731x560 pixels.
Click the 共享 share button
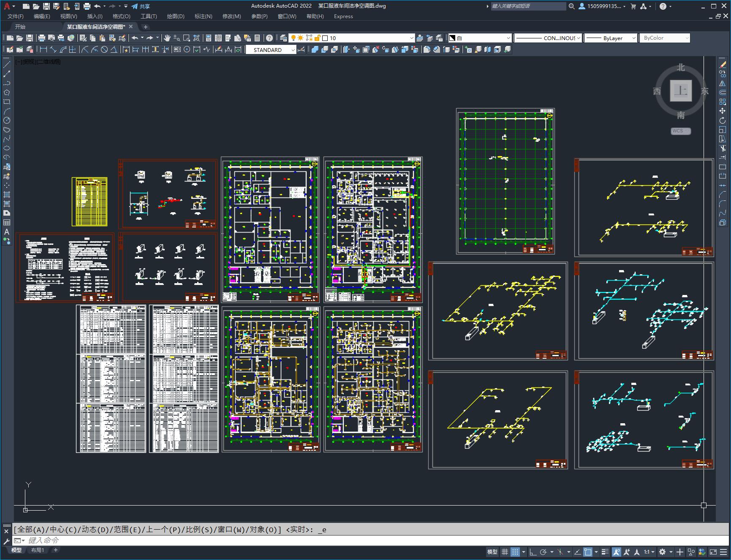point(141,6)
